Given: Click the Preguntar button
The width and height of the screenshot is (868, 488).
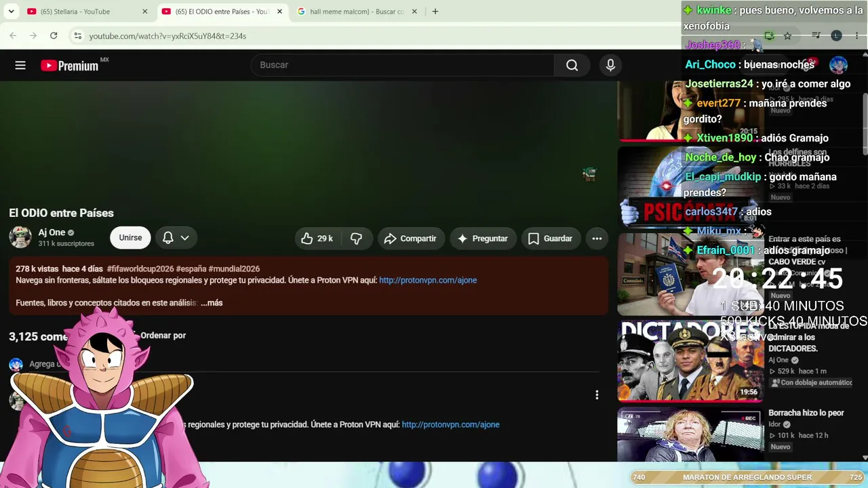Looking at the screenshot, I should tap(483, 239).
